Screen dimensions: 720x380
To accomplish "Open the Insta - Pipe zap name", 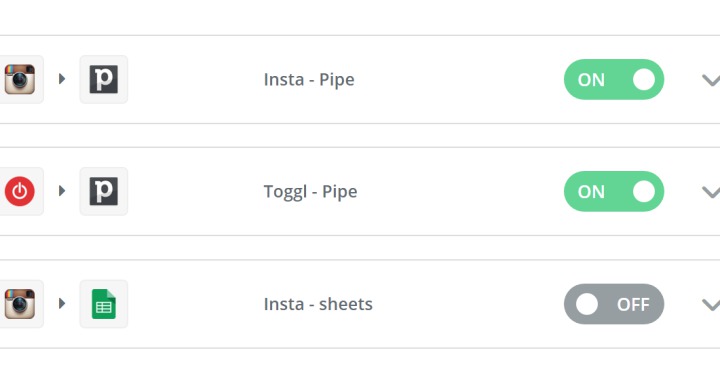I will click(x=309, y=80).
